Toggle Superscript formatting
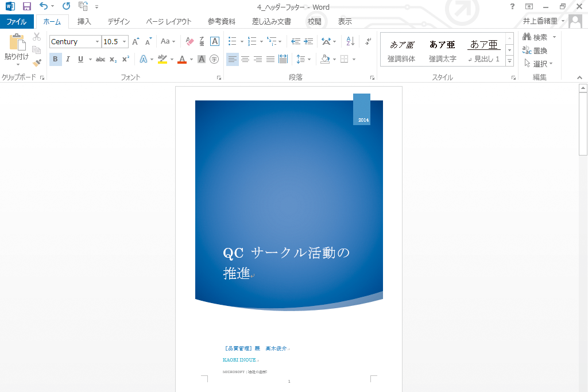The image size is (588, 392). coord(126,59)
